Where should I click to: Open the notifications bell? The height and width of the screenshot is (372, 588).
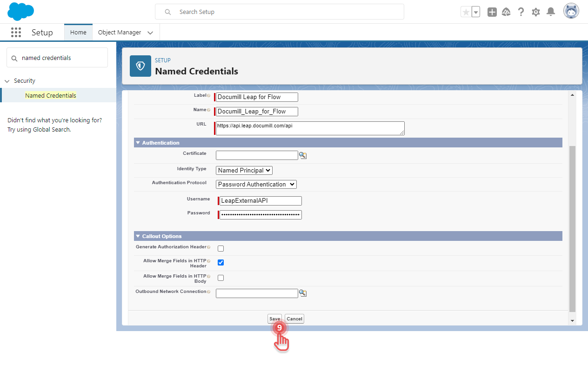click(x=551, y=12)
